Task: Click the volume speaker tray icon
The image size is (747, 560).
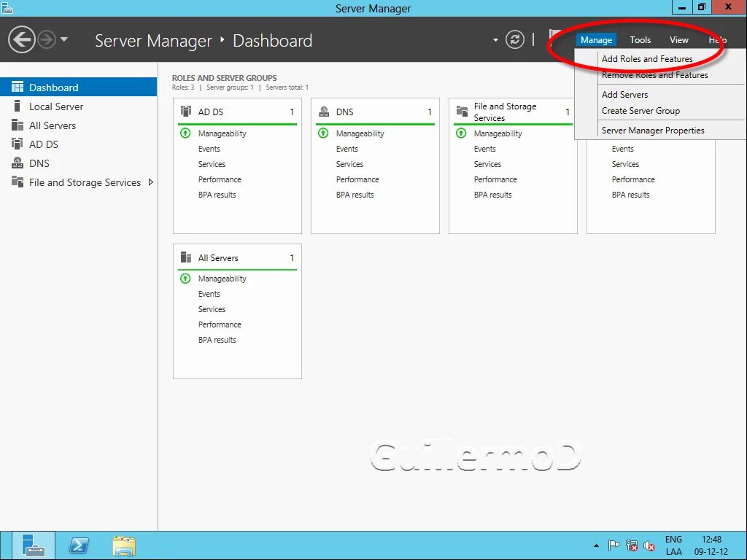Action: (649, 545)
